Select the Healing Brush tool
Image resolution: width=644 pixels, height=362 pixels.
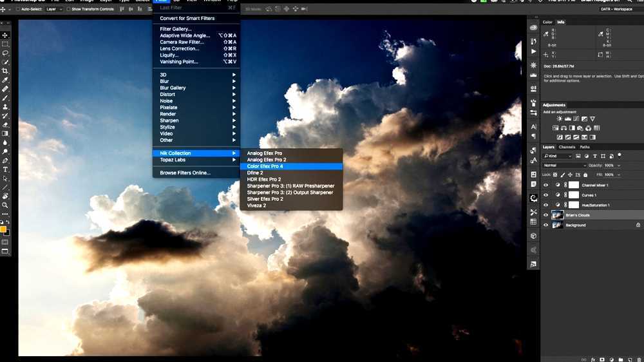click(5, 89)
